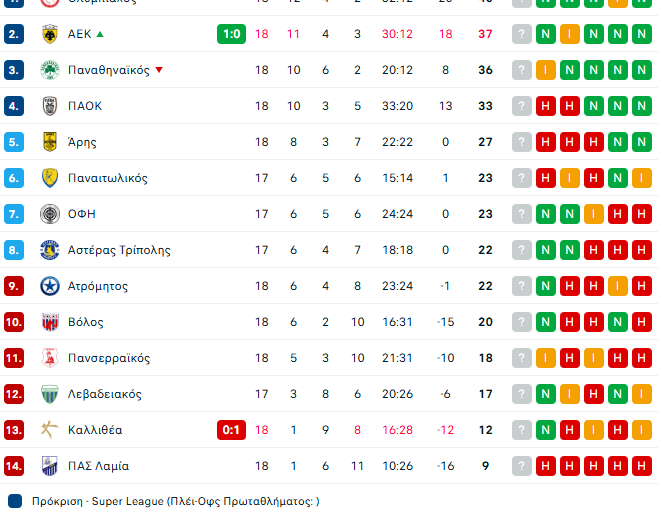This screenshot has height=513, width=658.
Task: Click AEK live score 1:0 badge
Action: click(x=231, y=34)
